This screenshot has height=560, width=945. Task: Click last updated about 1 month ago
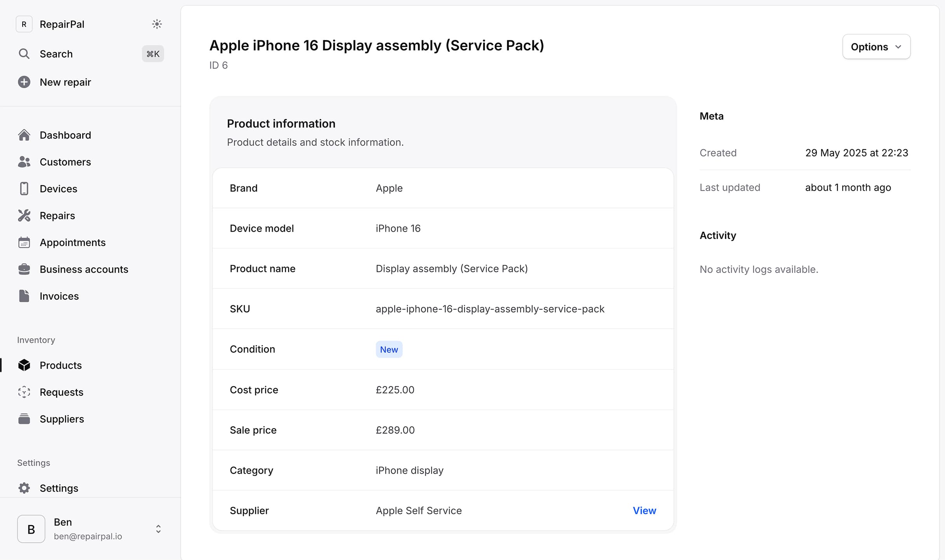tap(848, 187)
